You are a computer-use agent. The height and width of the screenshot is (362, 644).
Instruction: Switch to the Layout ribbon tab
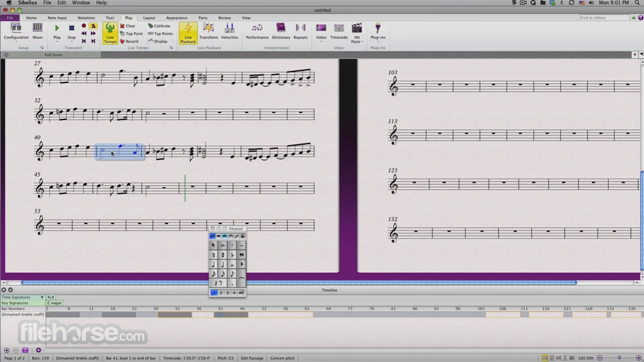point(149,18)
